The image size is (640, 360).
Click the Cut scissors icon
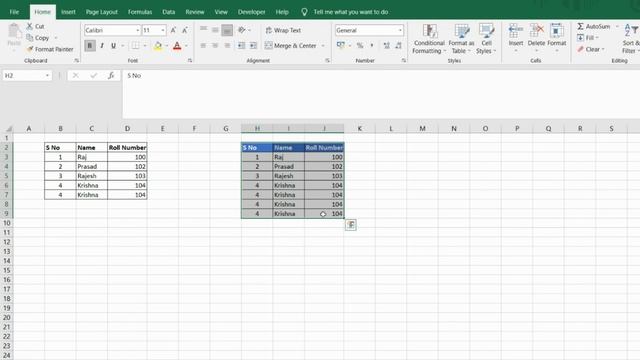pyautogui.click(x=30, y=26)
